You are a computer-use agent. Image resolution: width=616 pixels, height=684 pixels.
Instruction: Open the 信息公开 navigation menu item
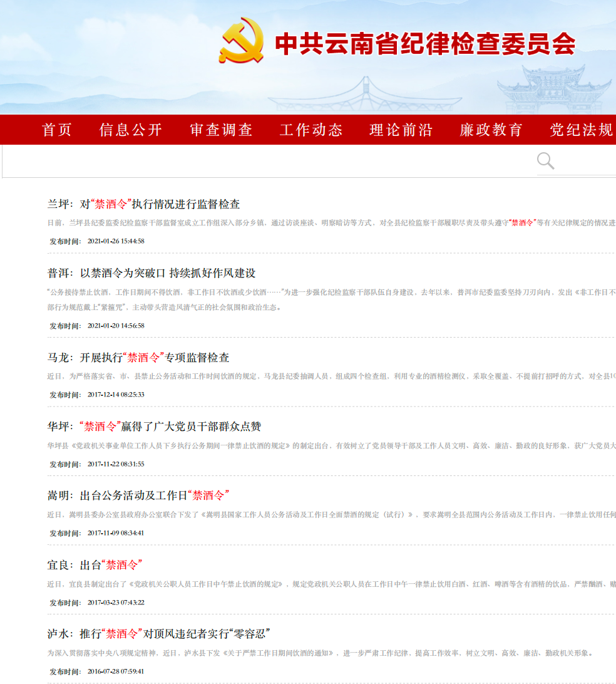coord(131,130)
